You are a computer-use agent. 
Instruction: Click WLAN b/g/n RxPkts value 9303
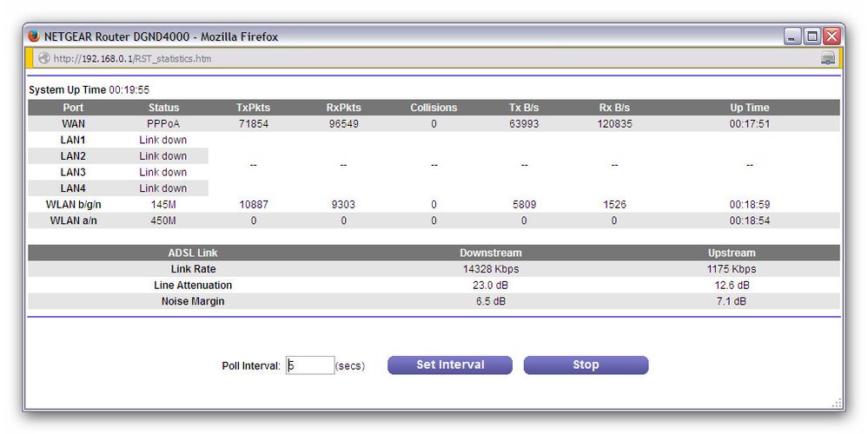(343, 205)
